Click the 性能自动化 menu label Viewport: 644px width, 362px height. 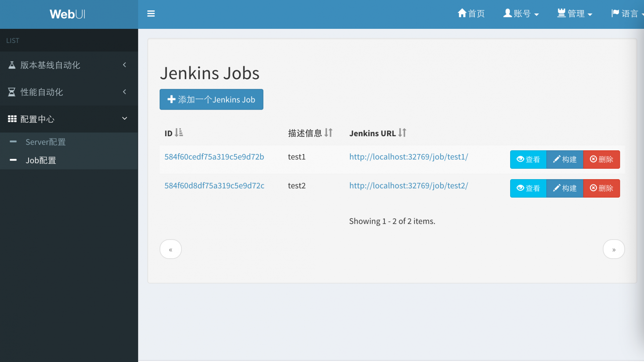[42, 92]
